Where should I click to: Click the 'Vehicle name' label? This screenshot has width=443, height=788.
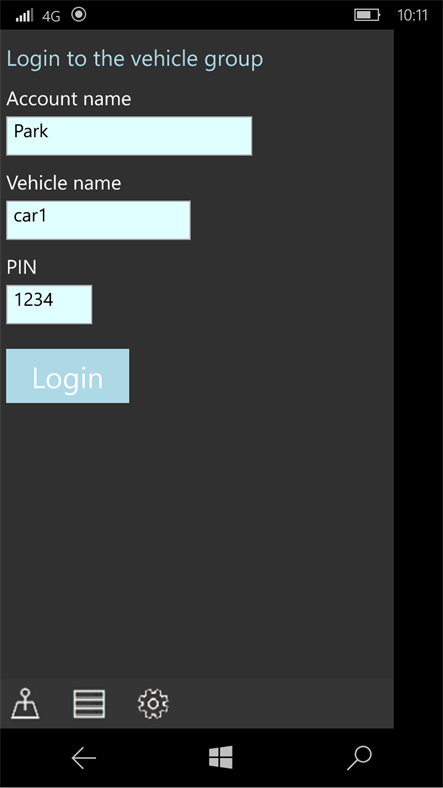[x=64, y=183]
